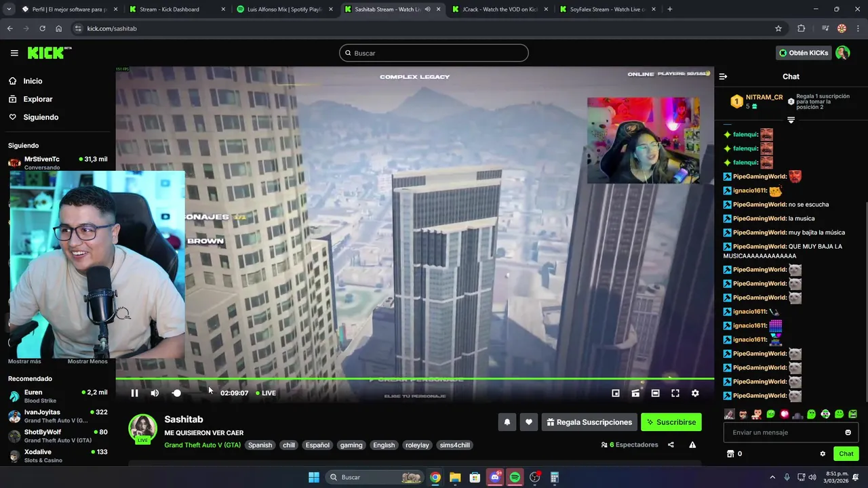The height and width of the screenshot is (488, 868).
Task: Go to Explorar in the sidebar
Action: 37,99
